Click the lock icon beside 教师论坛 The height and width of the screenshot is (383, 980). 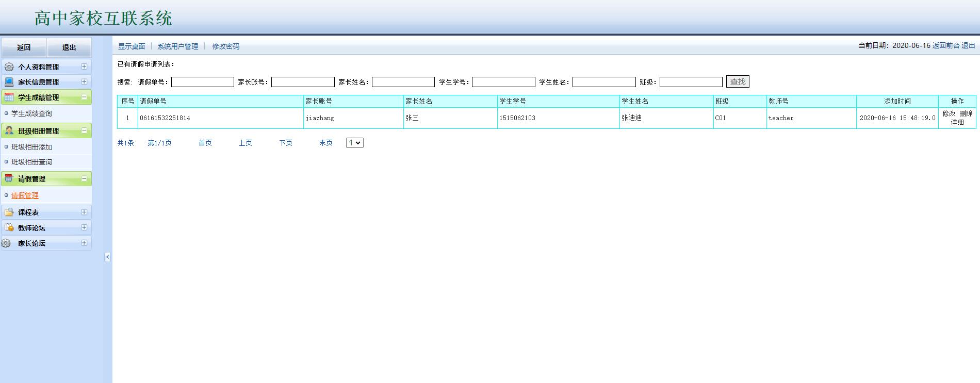tap(9, 228)
